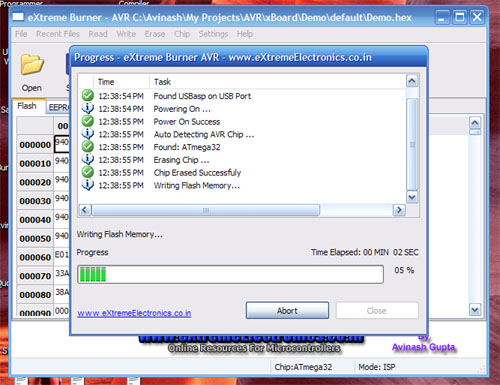This screenshot has height=385, width=500.
Task: Click task list vertical scrollbar thumb
Action: tap(412, 144)
